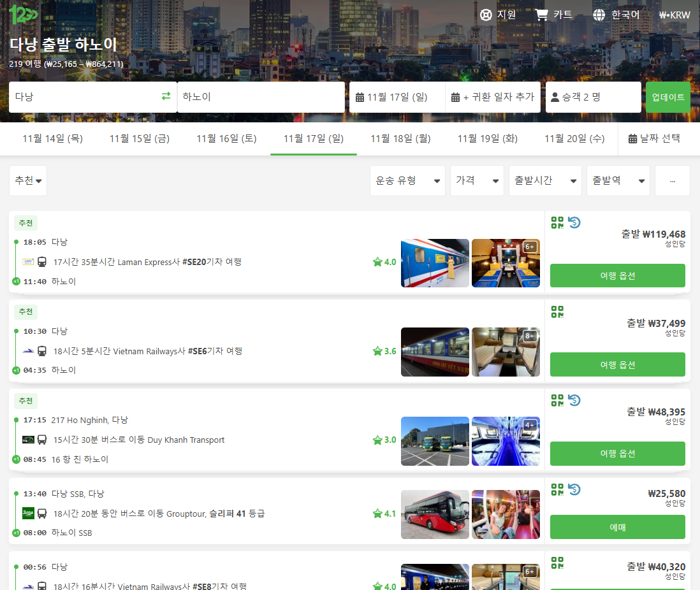
Task: Click QR ticket icon on Grouptour trip
Action: [x=557, y=489]
